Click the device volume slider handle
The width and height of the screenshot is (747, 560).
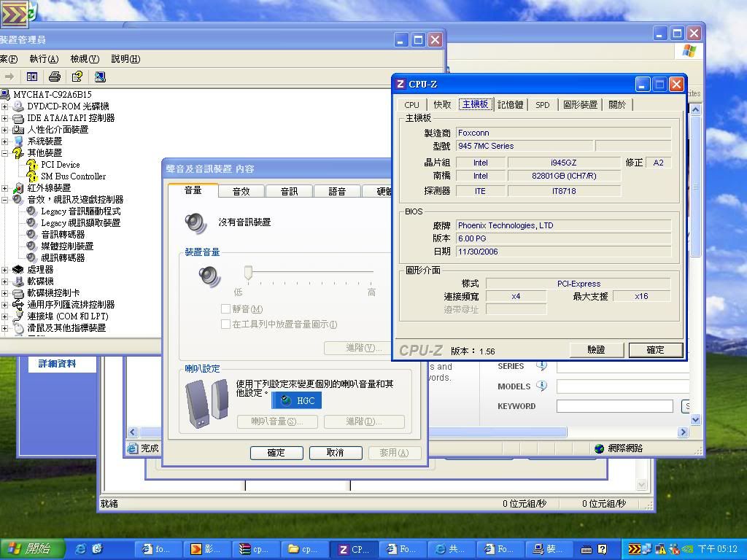(248, 273)
